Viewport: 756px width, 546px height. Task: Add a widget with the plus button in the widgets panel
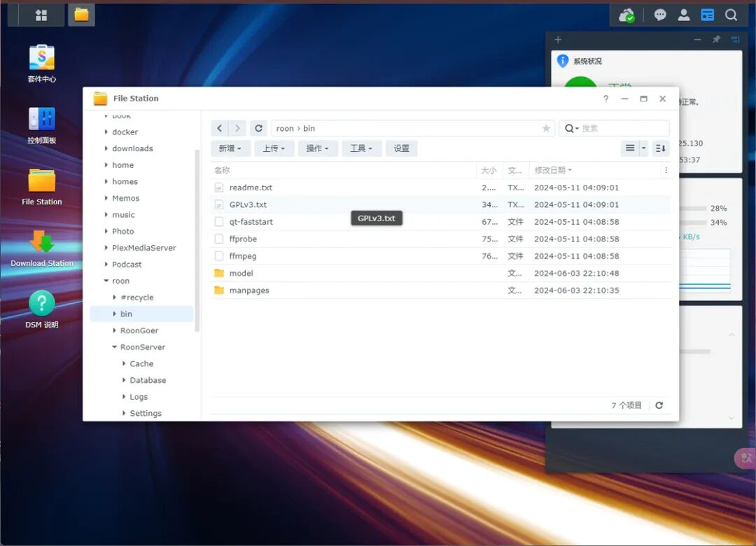click(x=558, y=40)
